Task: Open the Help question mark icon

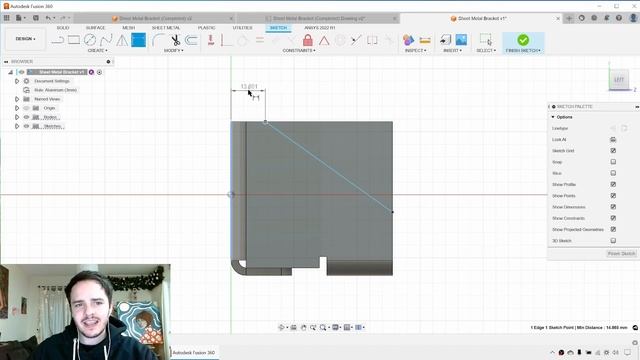Action: tap(619, 18)
